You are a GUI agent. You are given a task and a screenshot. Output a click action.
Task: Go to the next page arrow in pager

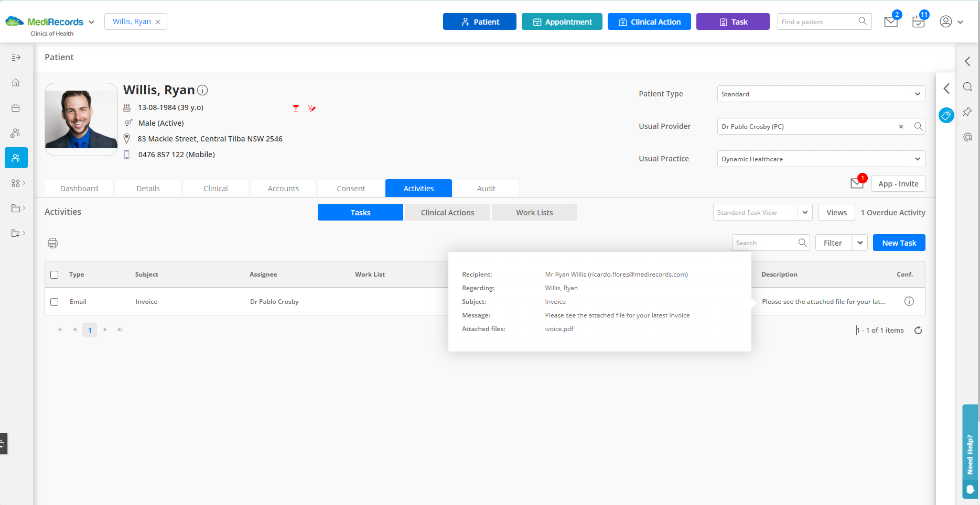(105, 330)
